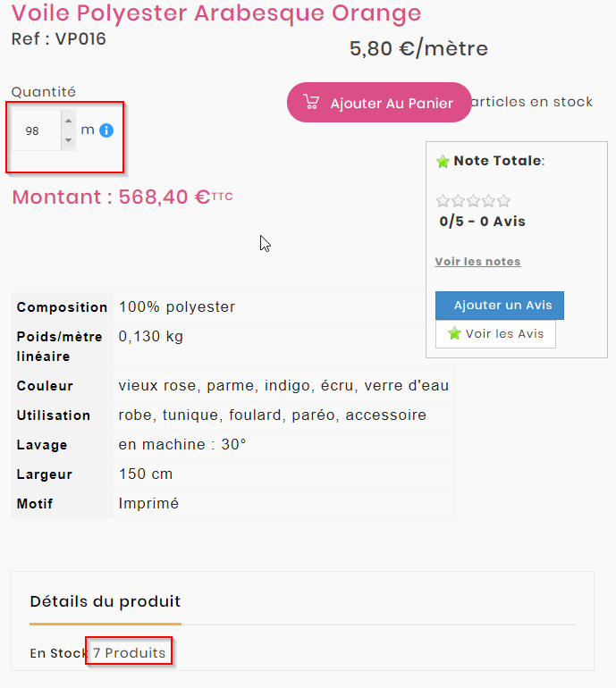Click the blue info icon beside quantity
Screen dimensions: 616x688
106,130
